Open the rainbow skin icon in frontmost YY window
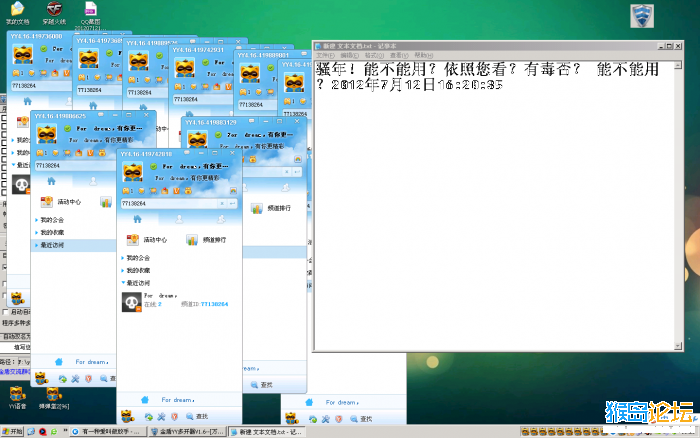The image size is (700, 438). pos(233,191)
